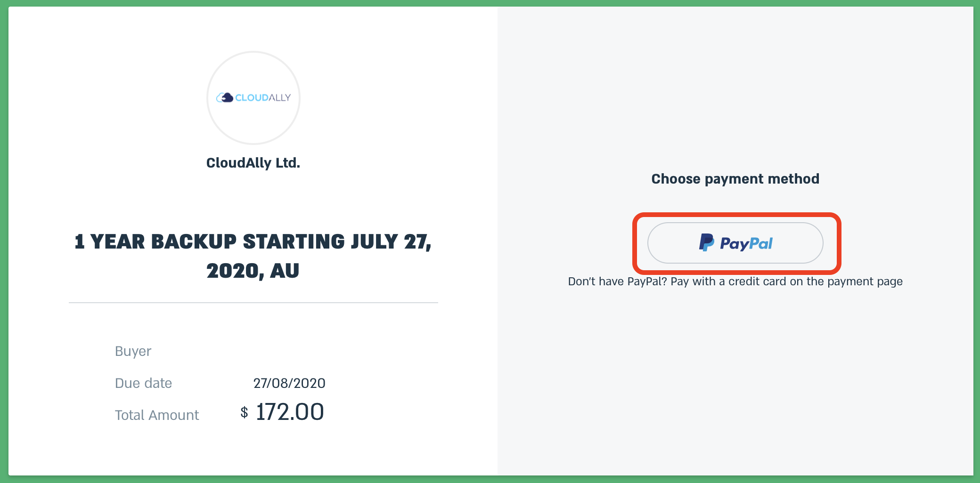Click the CloudAlly cloud icon

click(x=225, y=97)
